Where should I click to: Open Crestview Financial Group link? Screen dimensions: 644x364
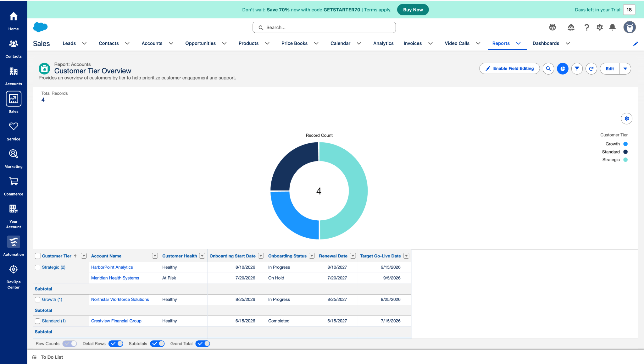[x=116, y=321]
